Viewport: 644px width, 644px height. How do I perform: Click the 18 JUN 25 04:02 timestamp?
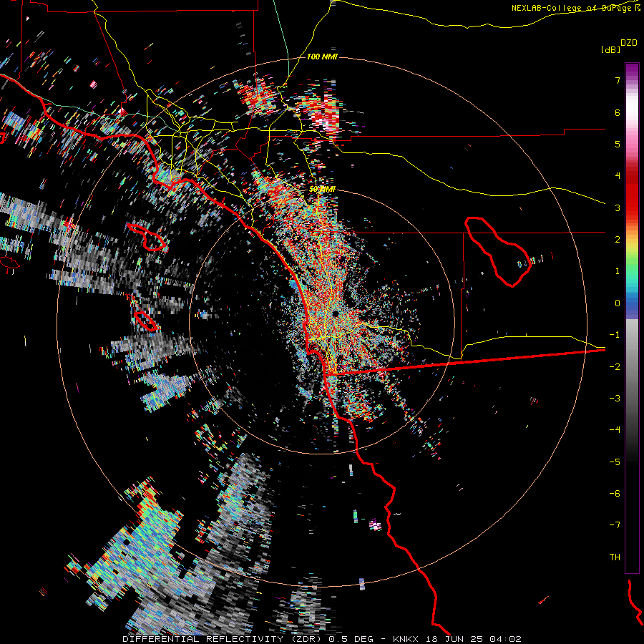point(473,639)
